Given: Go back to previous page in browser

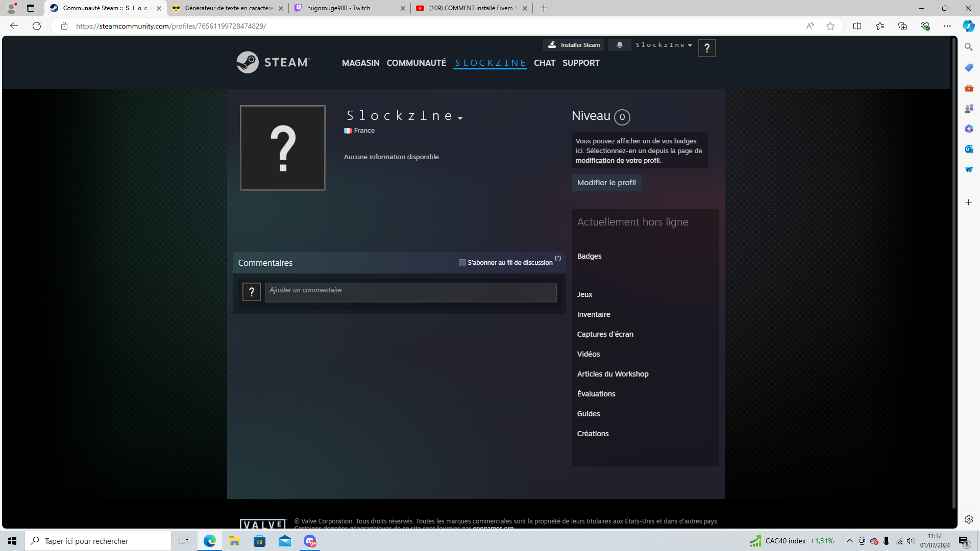Looking at the screenshot, I should tap(14, 26).
